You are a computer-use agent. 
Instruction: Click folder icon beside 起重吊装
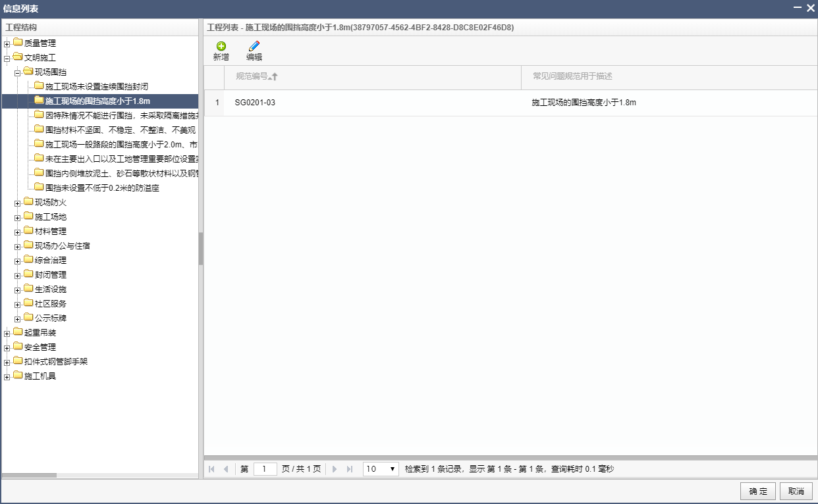point(18,332)
